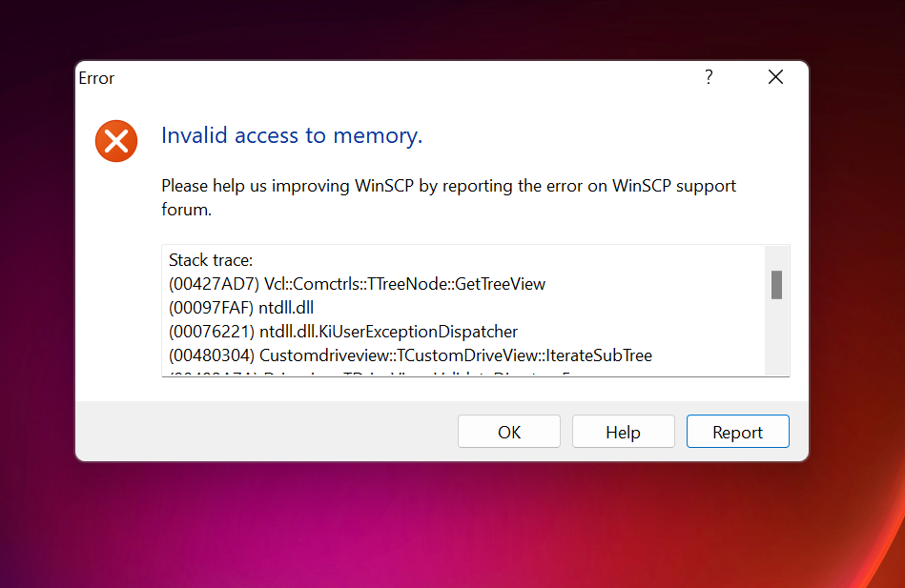
Task: Click the TCustomDriveView::IterateSubTree line
Action: (410, 355)
